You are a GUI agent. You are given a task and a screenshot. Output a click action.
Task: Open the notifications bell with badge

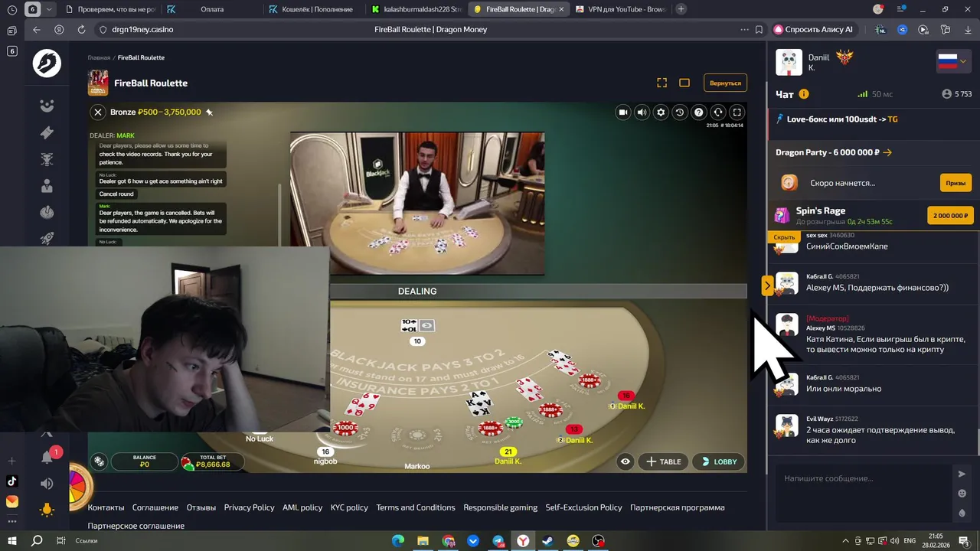48,456
